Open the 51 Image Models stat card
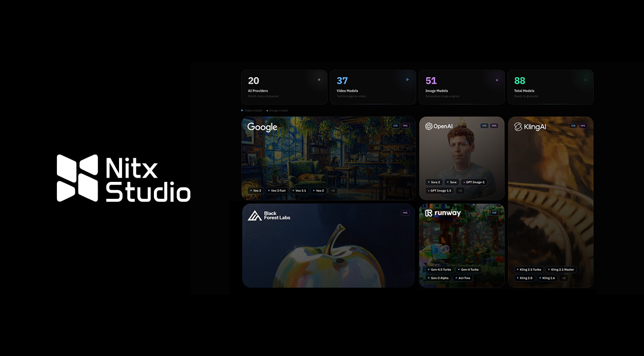This screenshot has height=356, width=644. [462, 87]
